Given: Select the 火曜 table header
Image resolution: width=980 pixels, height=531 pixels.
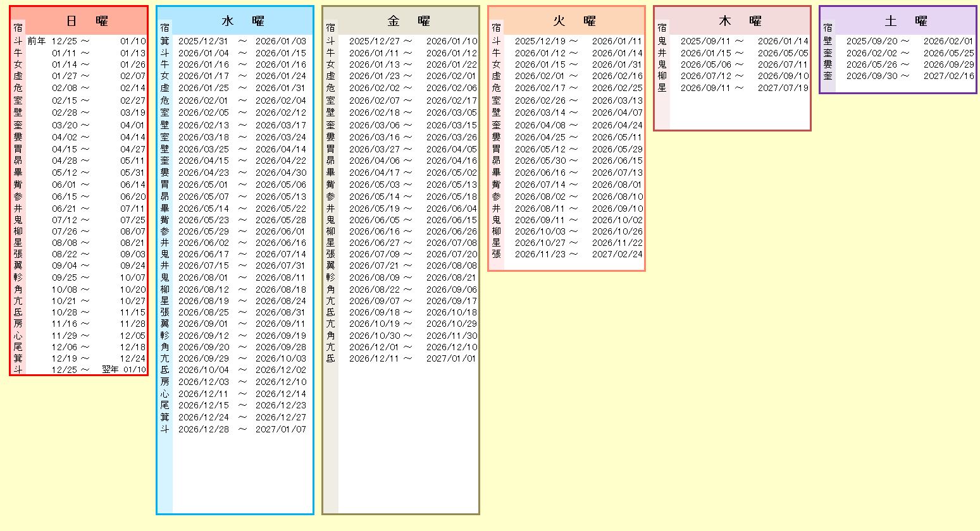Looking at the screenshot, I should click(574, 21).
